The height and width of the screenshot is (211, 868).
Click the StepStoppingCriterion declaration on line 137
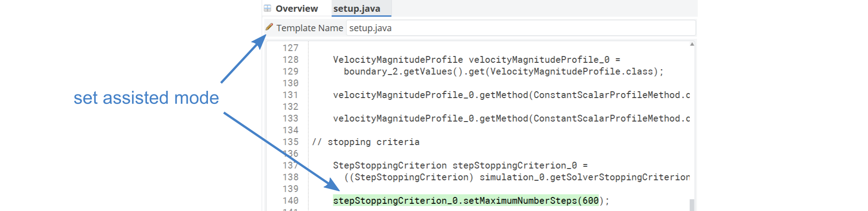pyautogui.click(x=460, y=165)
